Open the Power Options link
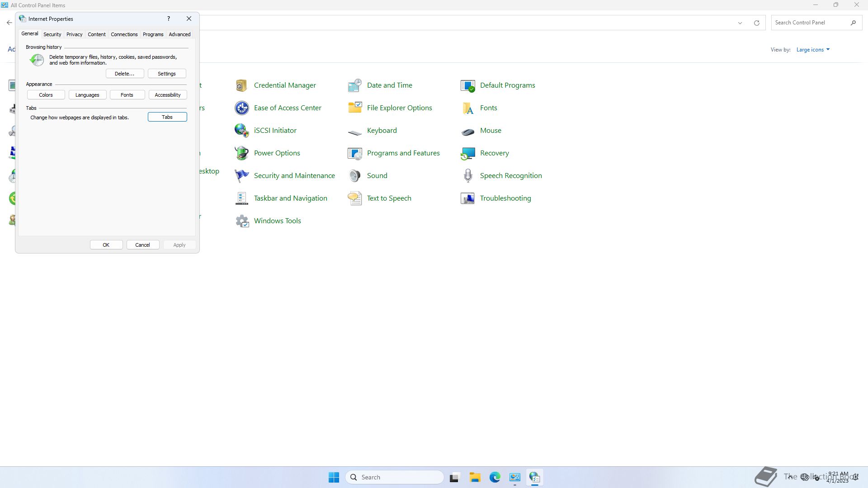The width and height of the screenshot is (868, 488). point(277,153)
